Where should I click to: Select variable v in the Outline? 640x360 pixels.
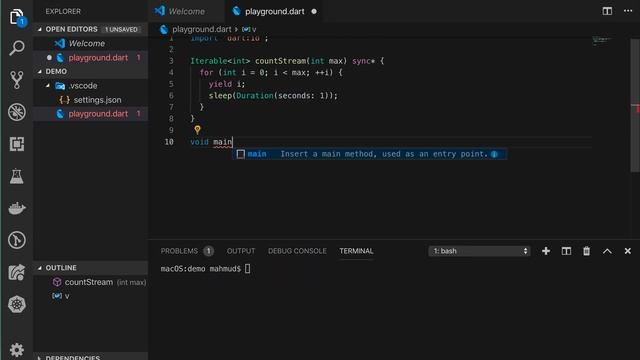tap(91, 296)
